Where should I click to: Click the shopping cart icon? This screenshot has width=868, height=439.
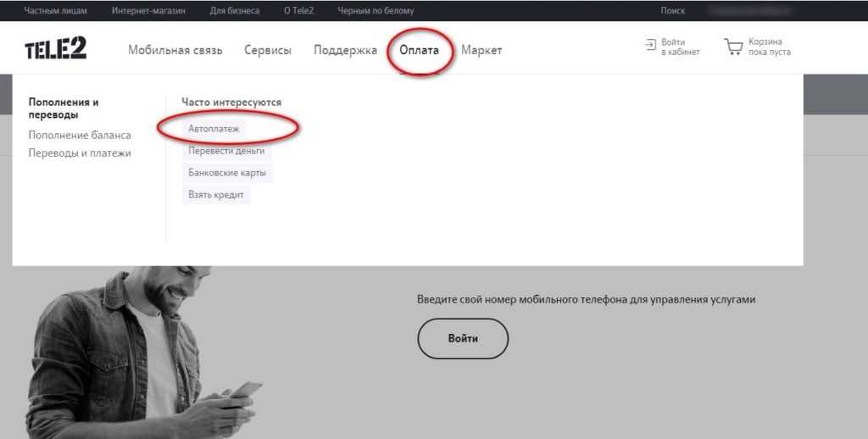point(733,47)
